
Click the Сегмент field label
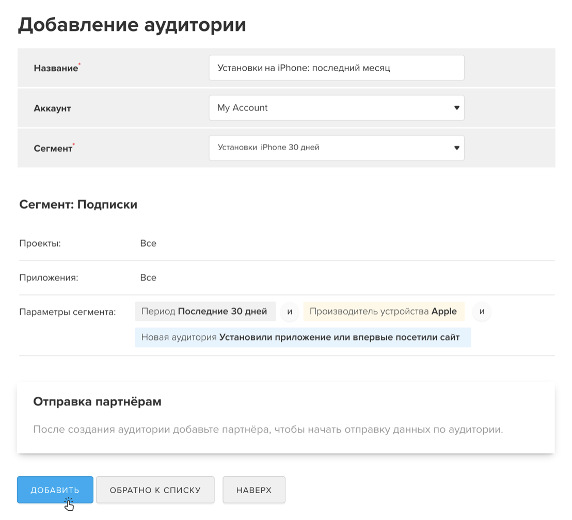pyautogui.click(x=53, y=149)
